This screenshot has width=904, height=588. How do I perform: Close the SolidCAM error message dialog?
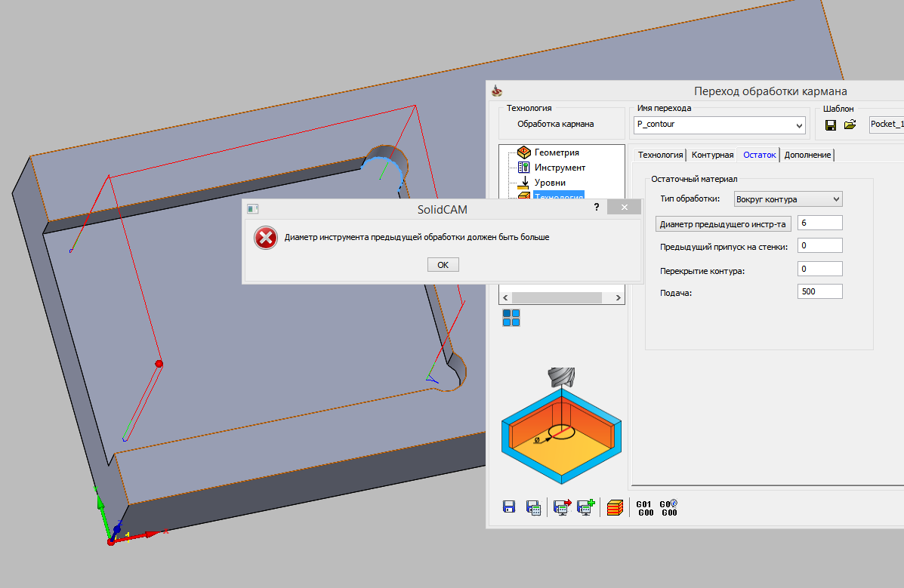[x=625, y=207]
